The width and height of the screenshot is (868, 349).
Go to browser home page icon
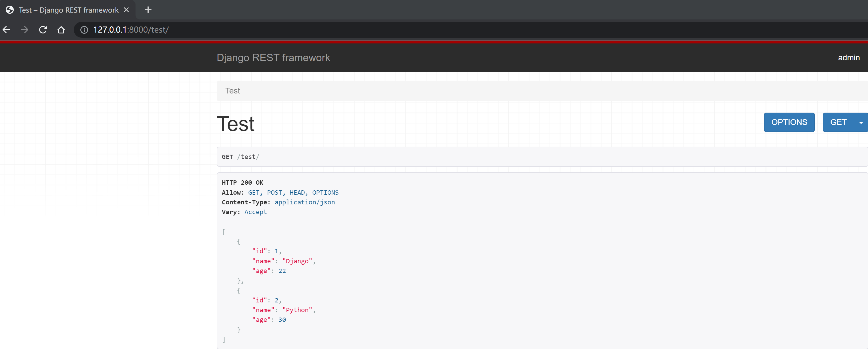click(61, 30)
